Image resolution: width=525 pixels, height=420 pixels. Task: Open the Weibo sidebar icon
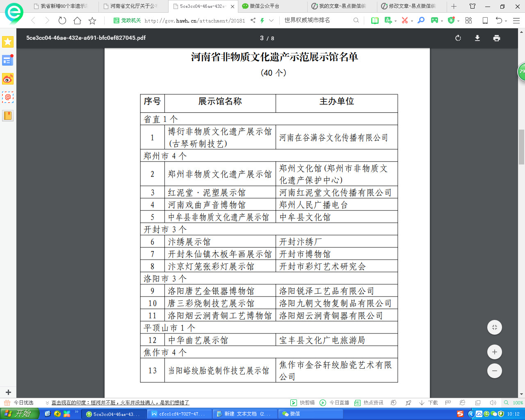pos(8,79)
